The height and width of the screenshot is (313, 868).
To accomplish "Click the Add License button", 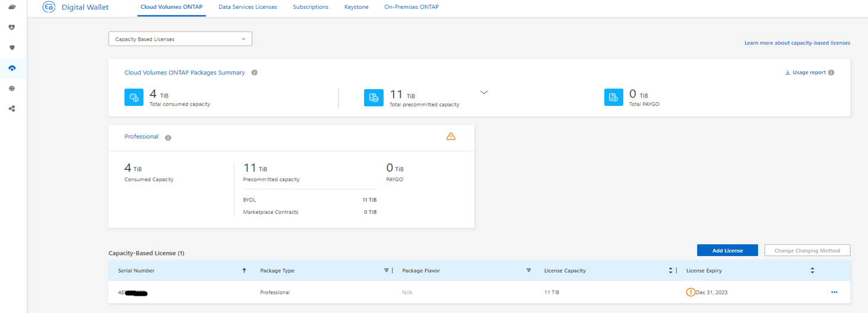I will point(727,251).
